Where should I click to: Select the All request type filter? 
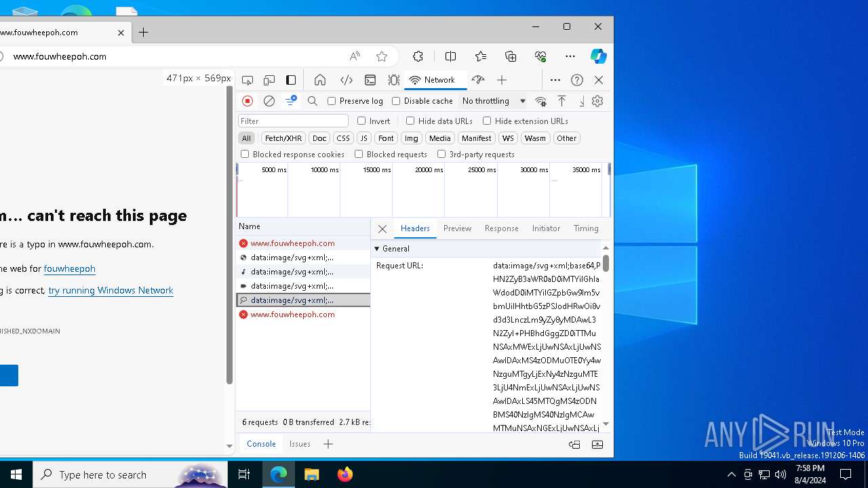246,138
